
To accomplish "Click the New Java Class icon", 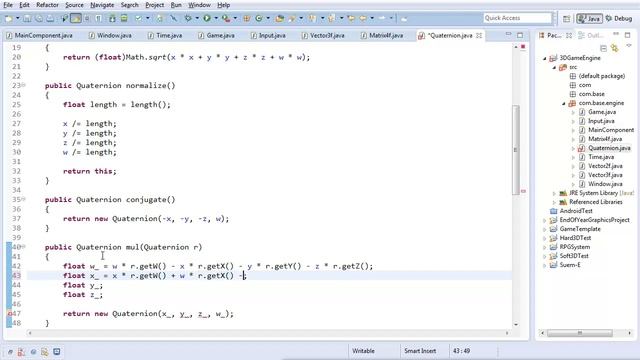I will pyautogui.click(x=259, y=18).
